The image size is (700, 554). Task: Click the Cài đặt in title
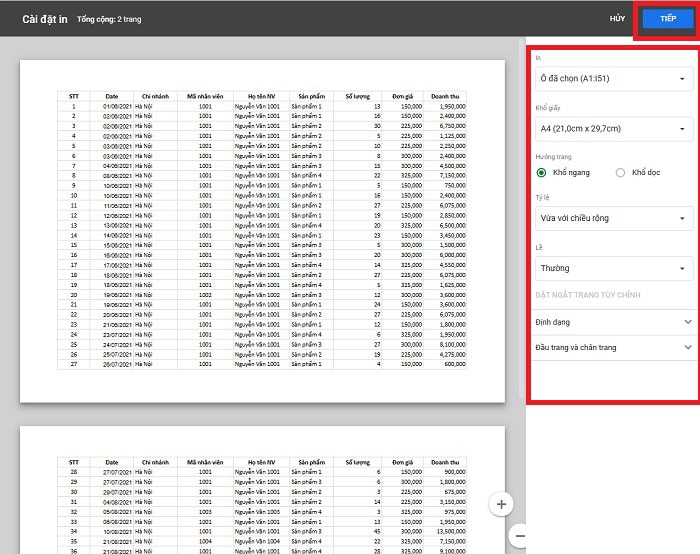coord(44,19)
